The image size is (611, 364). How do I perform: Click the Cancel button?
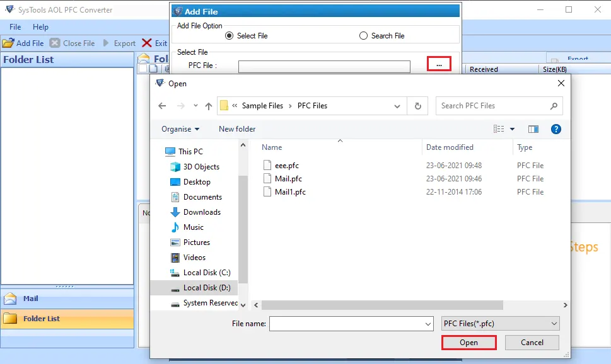[x=532, y=343]
